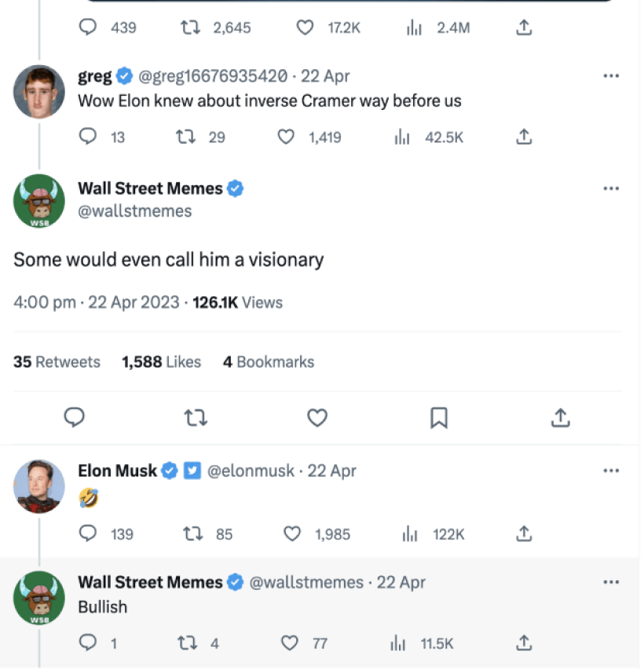Bookmark the Wall Street Memes main tweet
Screen dimensions: 644x669
[439, 418]
